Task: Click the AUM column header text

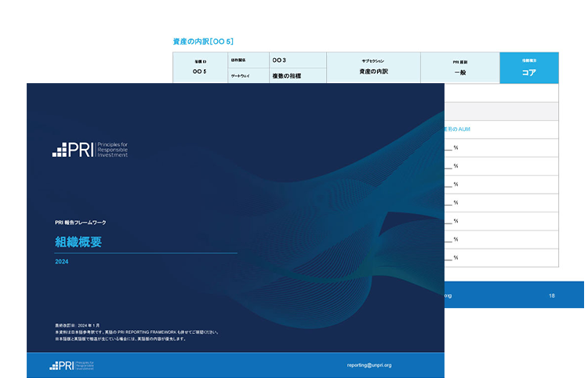Action: (457, 129)
